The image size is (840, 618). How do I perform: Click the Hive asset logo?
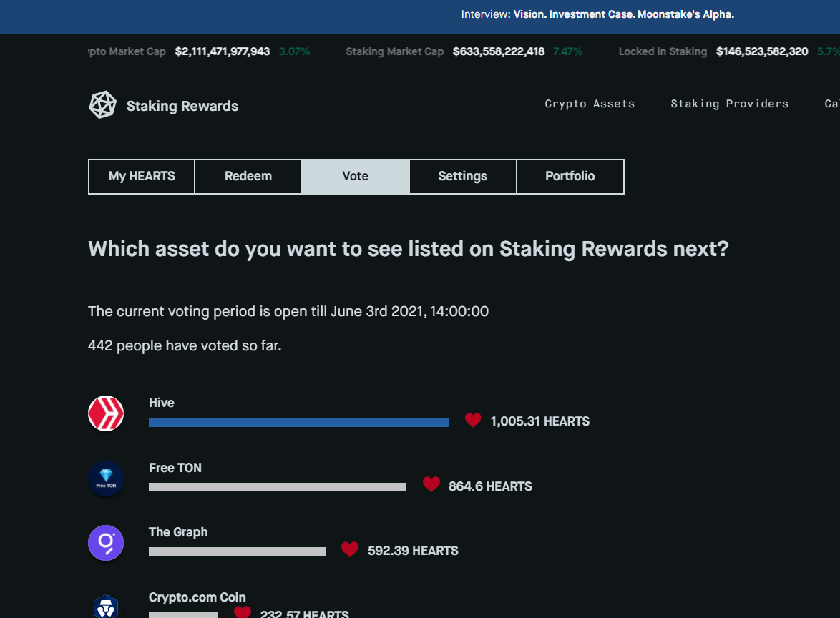tap(106, 413)
